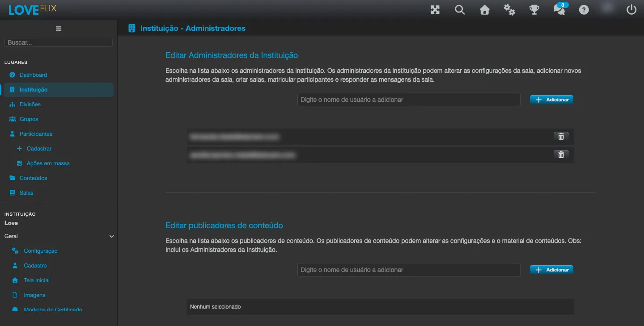The height and width of the screenshot is (326, 644).
Task: Click the 'Instituição - Administradores' page title
Action: [193, 28]
